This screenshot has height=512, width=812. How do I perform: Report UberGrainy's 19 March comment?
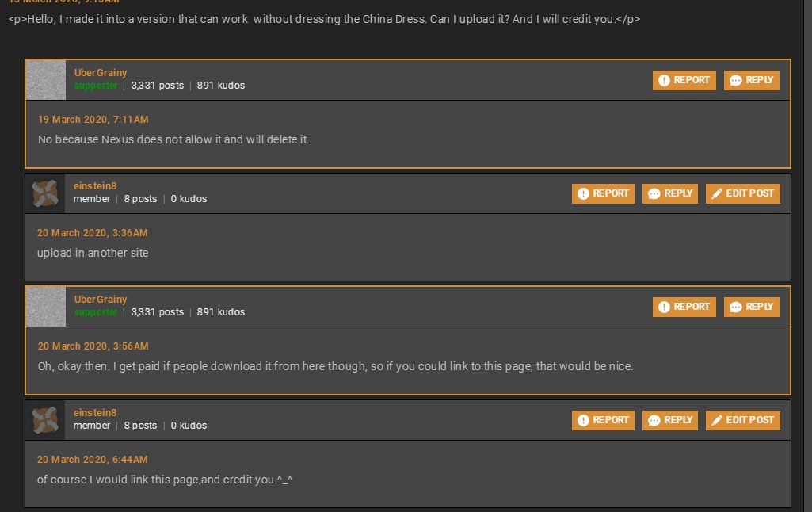(684, 80)
